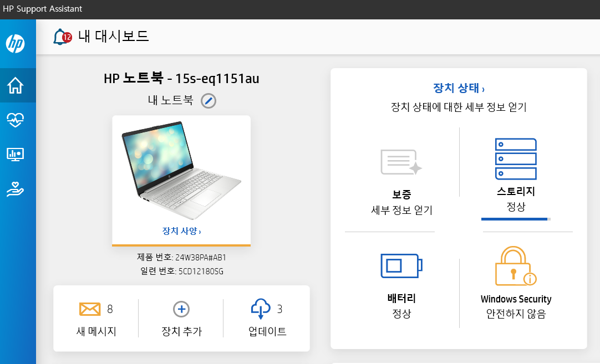Click the 내 노트북 nickname text
The height and width of the screenshot is (364, 600).
[171, 100]
